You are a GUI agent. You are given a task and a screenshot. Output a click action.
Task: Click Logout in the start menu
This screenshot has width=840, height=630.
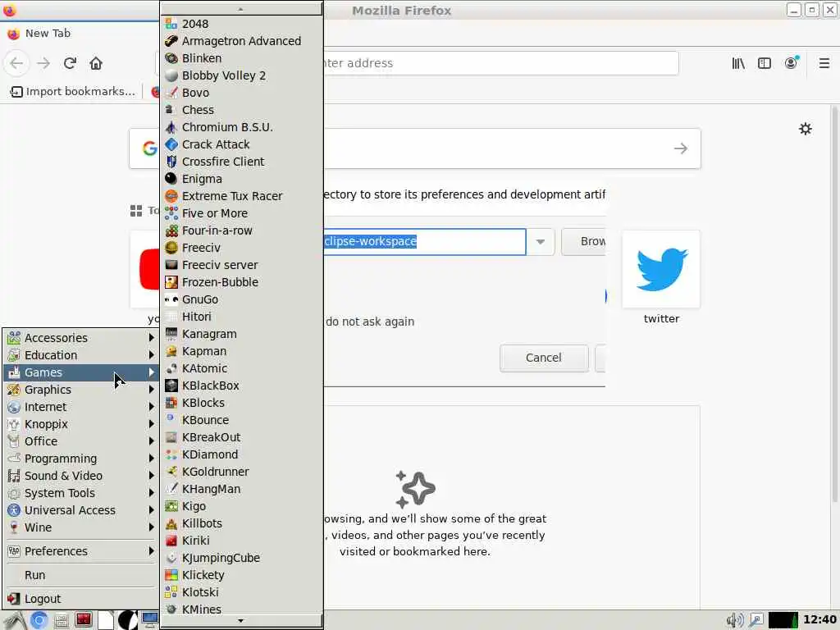(81, 598)
